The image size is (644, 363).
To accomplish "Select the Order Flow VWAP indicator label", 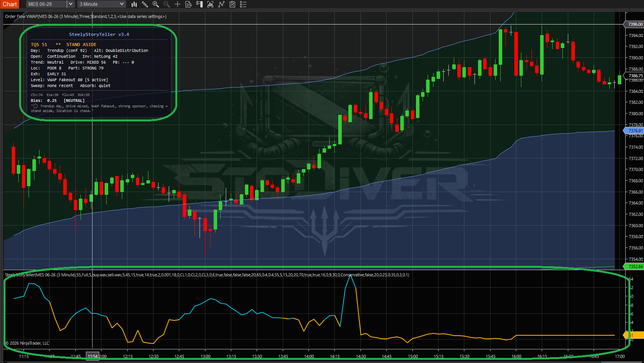I will coord(86,16).
